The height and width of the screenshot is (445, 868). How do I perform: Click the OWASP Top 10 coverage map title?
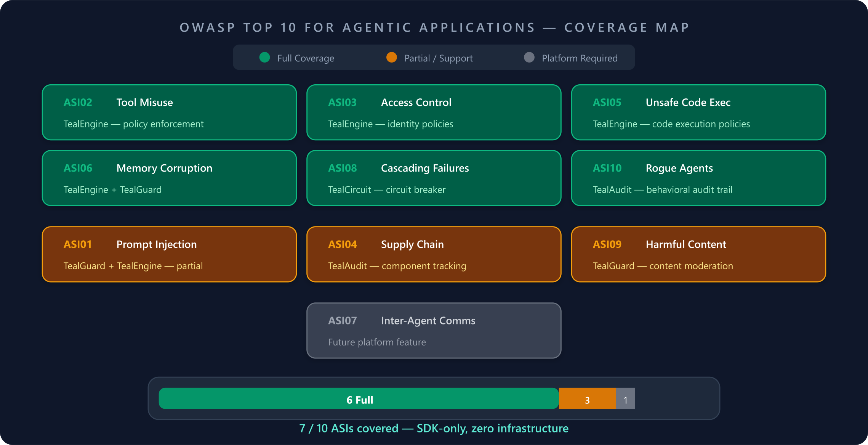[x=434, y=27]
